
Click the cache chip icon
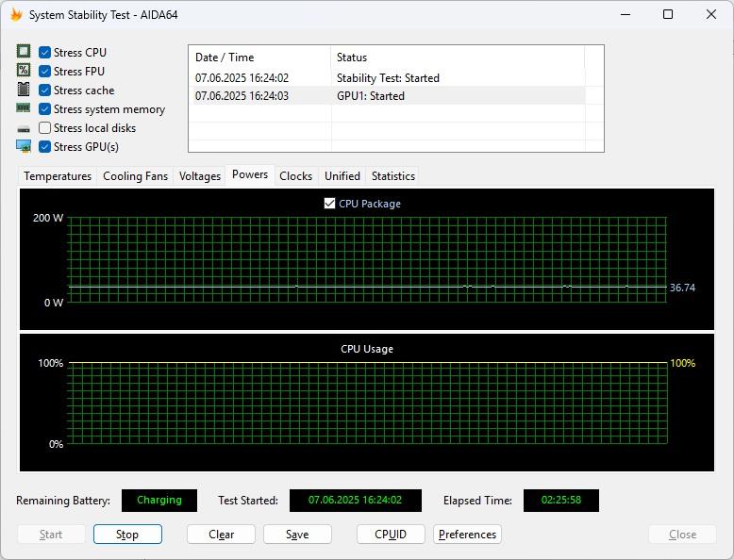[24, 89]
